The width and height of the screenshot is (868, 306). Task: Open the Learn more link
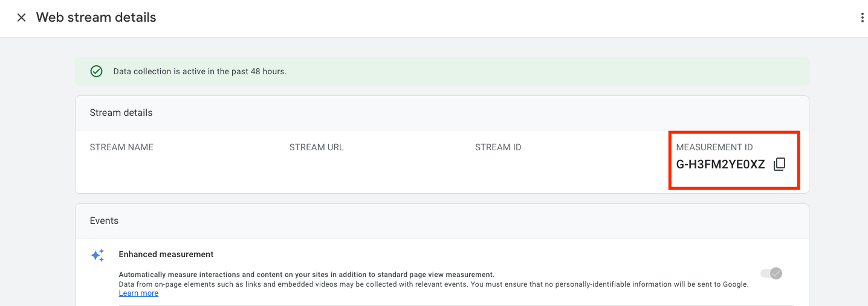click(138, 293)
